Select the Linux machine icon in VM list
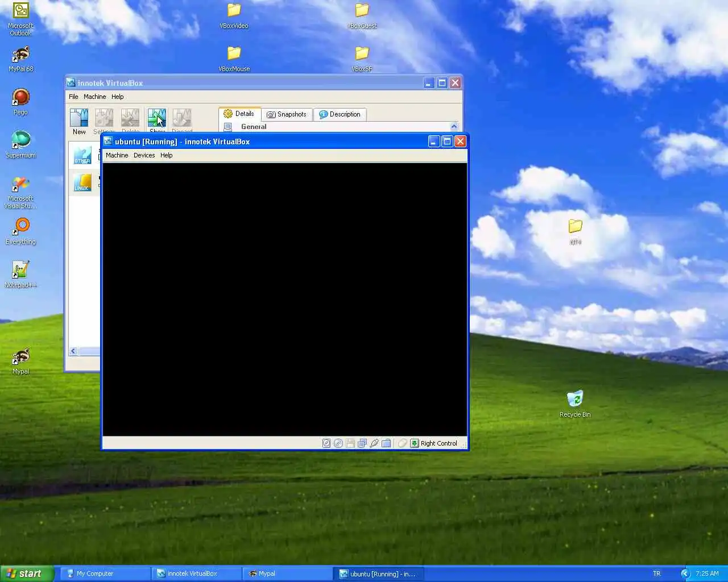The image size is (728, 582). tap(82, 182)
